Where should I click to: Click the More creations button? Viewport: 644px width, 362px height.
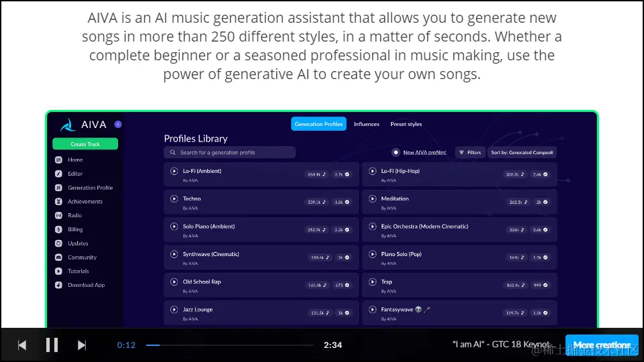602,345
